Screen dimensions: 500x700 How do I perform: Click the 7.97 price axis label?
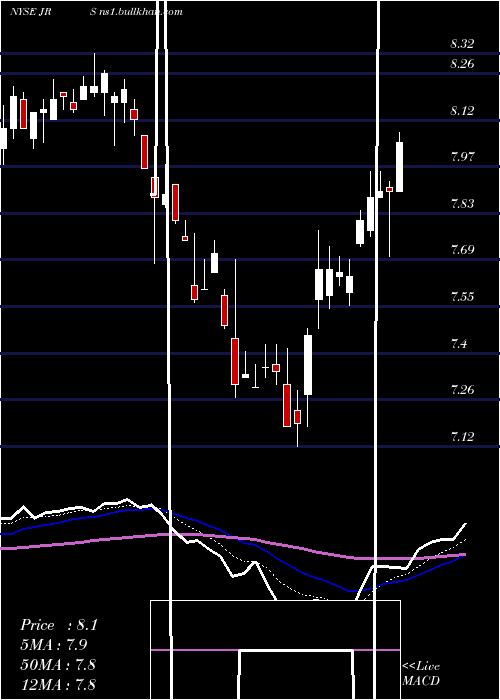pyautogui.click(x=462, y=157)
